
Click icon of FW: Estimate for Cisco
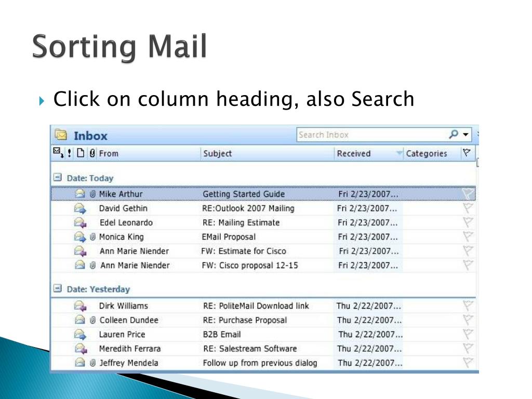pyautogui.click(x=80, y=251)
